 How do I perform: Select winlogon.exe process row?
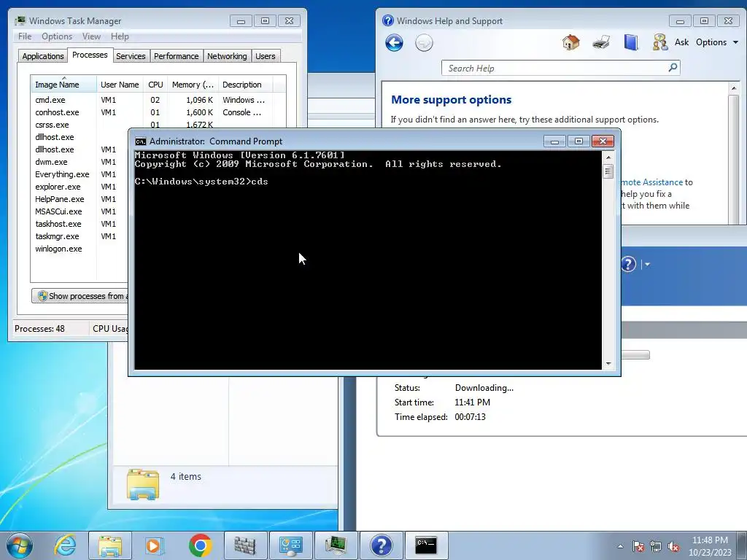point(80,249)
